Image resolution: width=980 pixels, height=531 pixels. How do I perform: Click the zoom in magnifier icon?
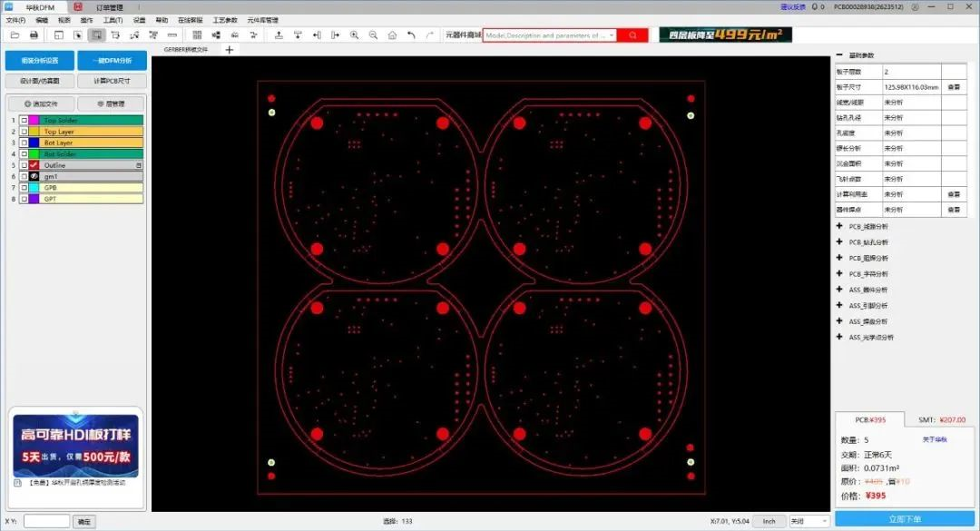point(355,35)
